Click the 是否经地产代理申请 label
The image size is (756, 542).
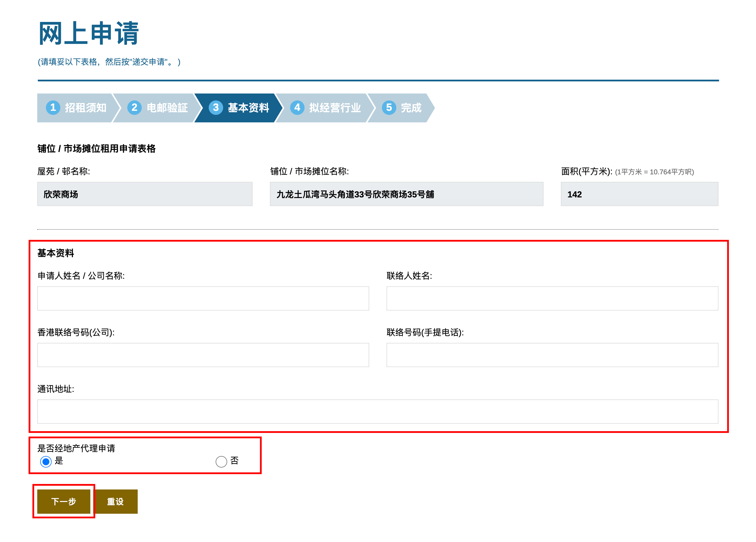76,448
